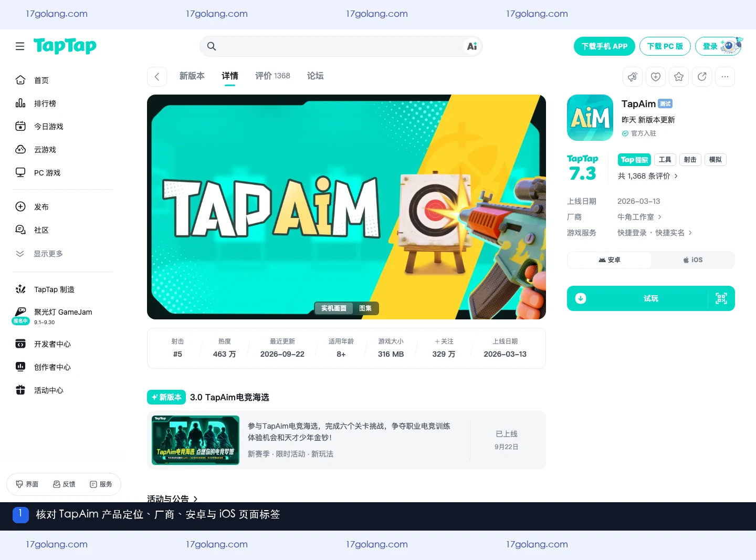Viewport: 756px width, 560px height.
Task: Click the megaphone announcement icon
Action: (x=633, y=77)
